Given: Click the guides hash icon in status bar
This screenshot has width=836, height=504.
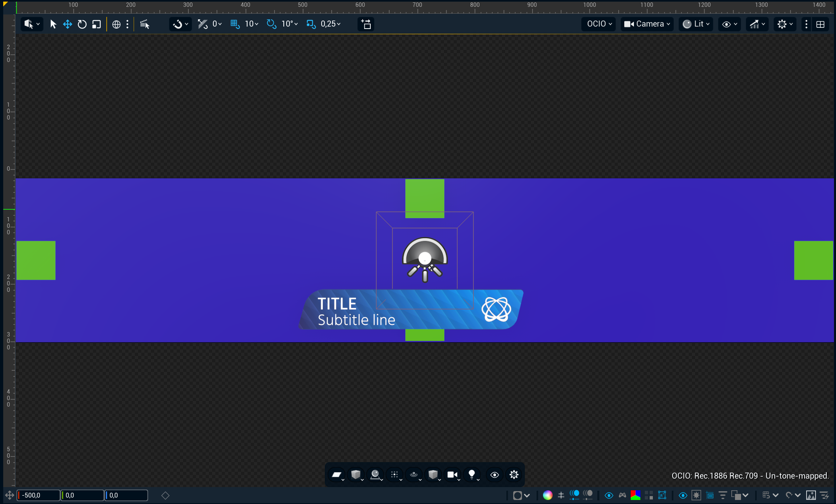Looking at the screenshot, I should click(x=561, y=496).
